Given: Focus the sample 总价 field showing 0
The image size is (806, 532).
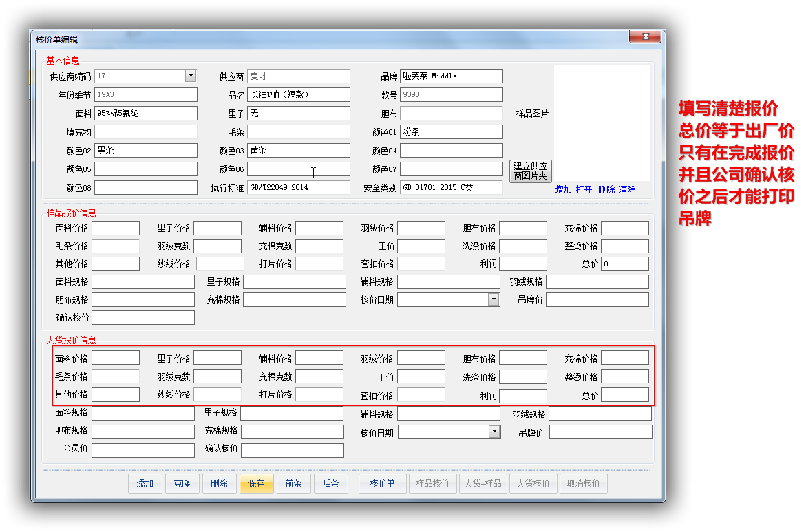Looking at the screenshot, I should pos(624,264).
